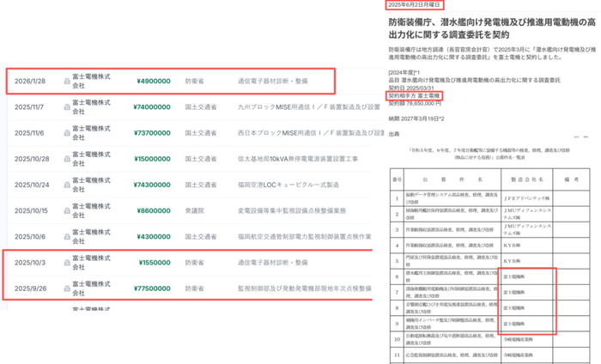Open the 西日本ブロックMISE用通信 contract title
601x364 pixels.
point(311,133)
